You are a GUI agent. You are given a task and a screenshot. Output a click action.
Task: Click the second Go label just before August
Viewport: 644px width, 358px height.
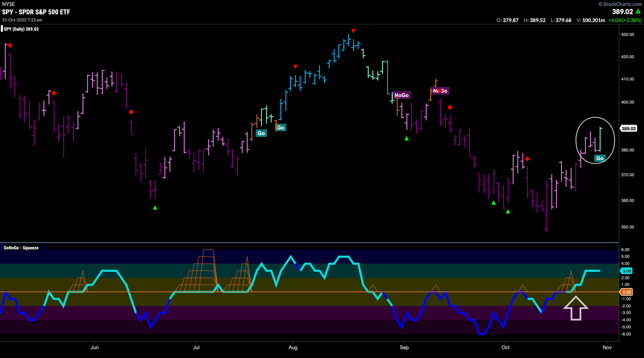click(280, 128)
